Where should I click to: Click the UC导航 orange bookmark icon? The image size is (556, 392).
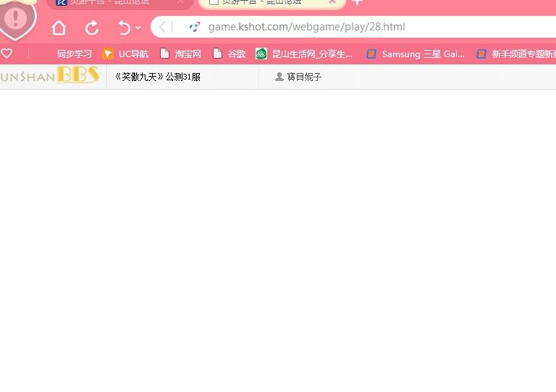tap(108, 54)
